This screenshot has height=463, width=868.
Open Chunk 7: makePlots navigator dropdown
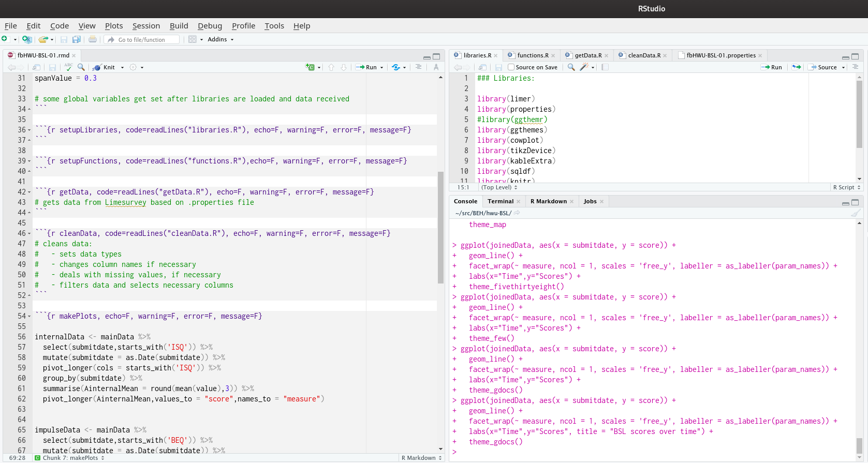pos(70,458)
